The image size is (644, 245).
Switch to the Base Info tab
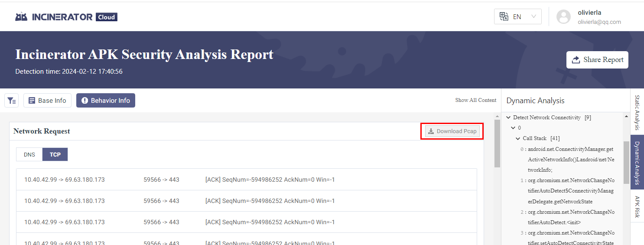(47, 101)
